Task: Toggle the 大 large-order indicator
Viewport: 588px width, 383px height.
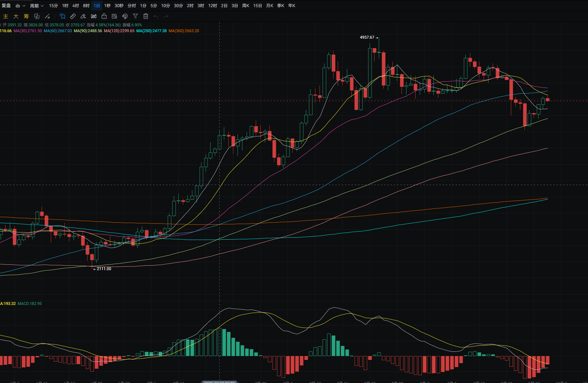Action: 16,16
